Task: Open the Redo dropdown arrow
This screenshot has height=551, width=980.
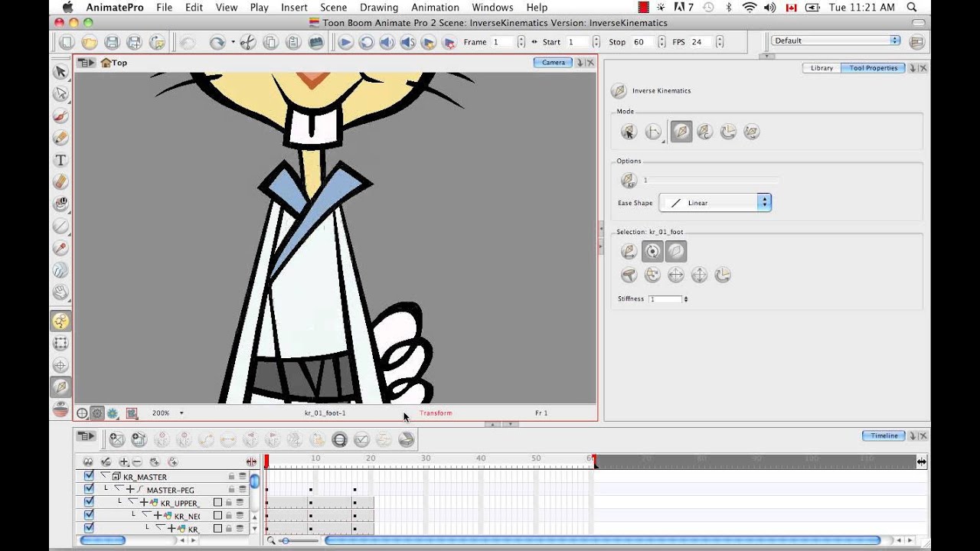Action: tap(233, 42)
